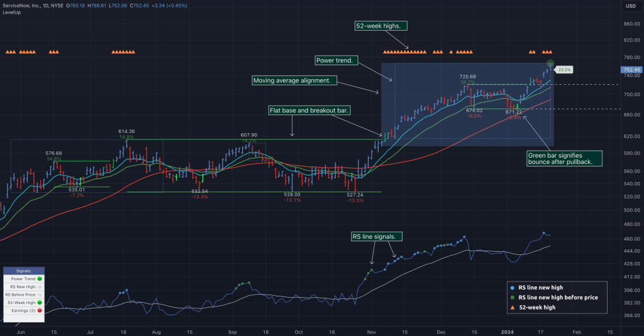This screenshot has width=644, height=336.
Task: Click the green circle marker at latest price bar
Action: (x=550, y=63)
